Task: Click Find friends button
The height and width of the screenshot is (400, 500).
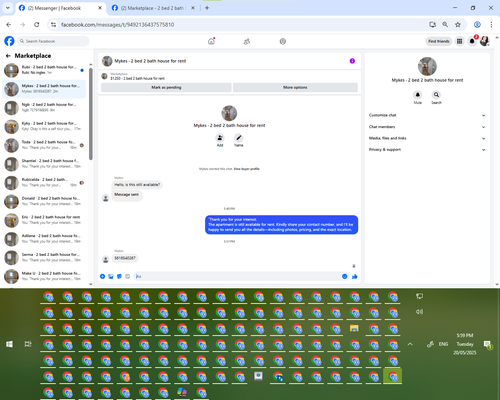Action: pos(439,41)
